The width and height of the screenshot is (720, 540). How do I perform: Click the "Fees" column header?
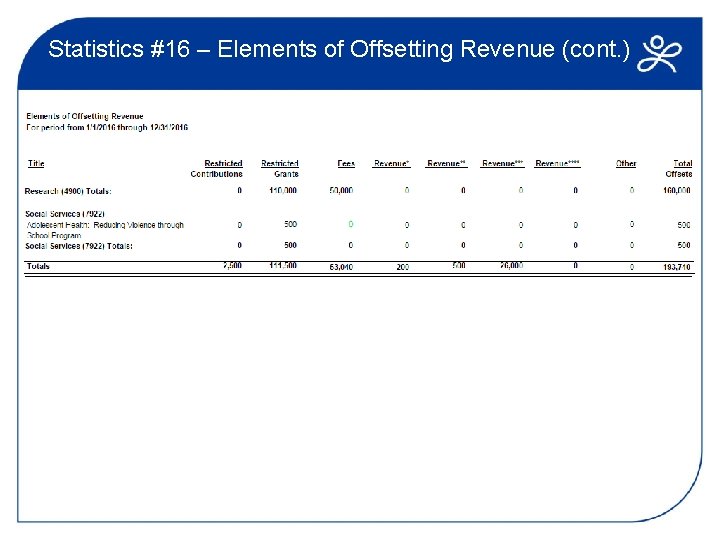point(346,163)
